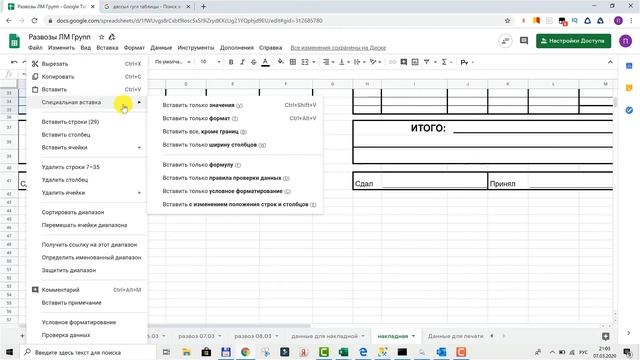Open the Tasks side panel icon
The width and height of the screenshot is (640, 360).
[629, 110]
